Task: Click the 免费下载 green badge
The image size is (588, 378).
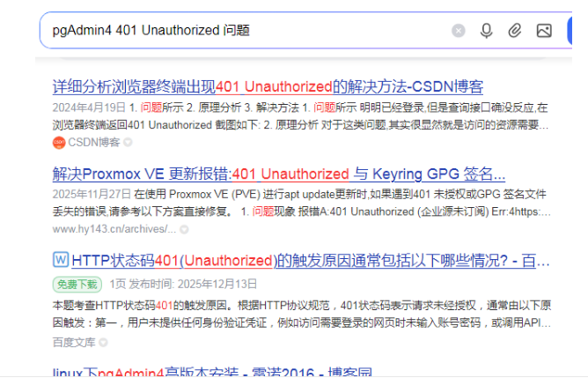Action: [x=77, y=285]
